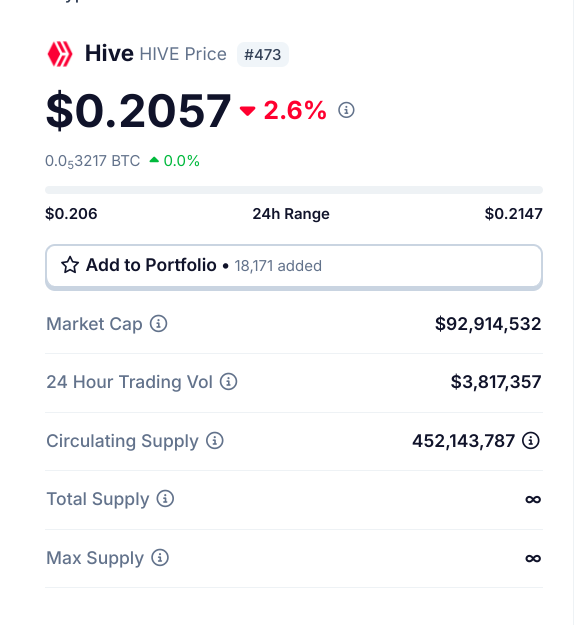Image resolution: width=585 pixels, height=625 pixels.
Task: Click the $92,914,532 market cap value
Action: 488,324
